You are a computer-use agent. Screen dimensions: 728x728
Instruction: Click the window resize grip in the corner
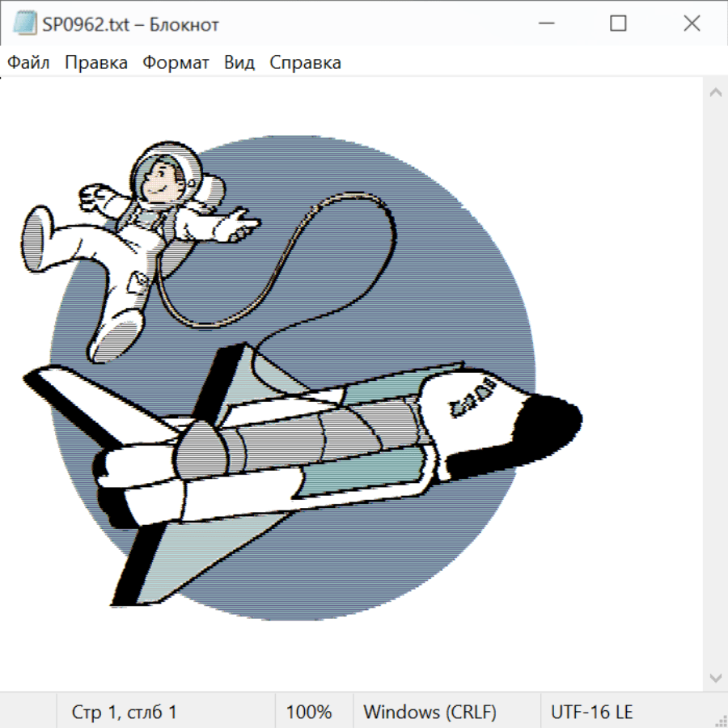721,721
